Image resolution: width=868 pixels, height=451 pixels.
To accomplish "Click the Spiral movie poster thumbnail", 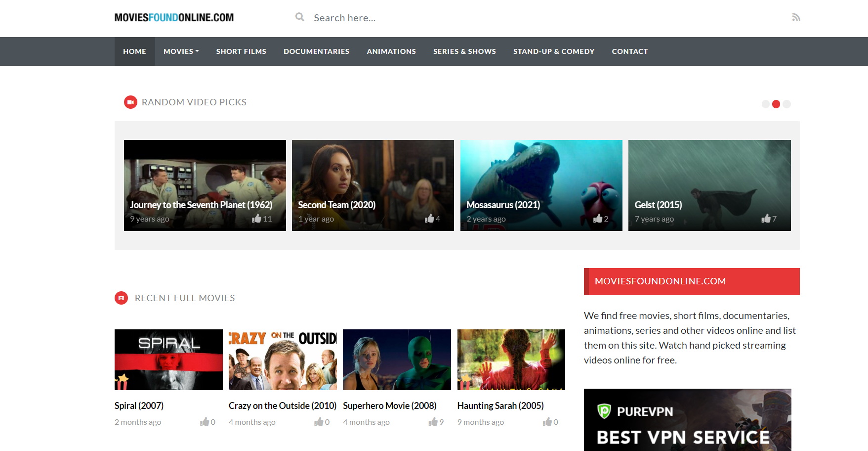I will [x=168, y=360].
